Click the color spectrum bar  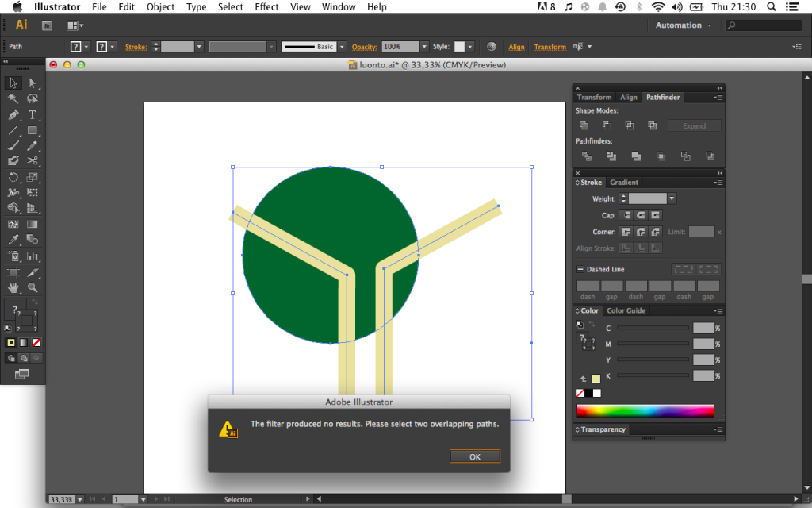pyautogui.click(x=645, y=411)
